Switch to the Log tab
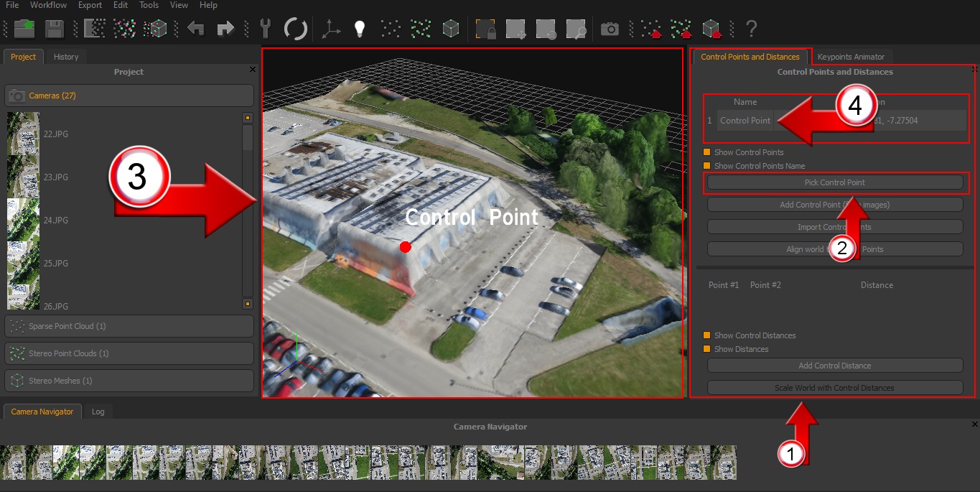The image size is (980, 492). pos(98,412)
